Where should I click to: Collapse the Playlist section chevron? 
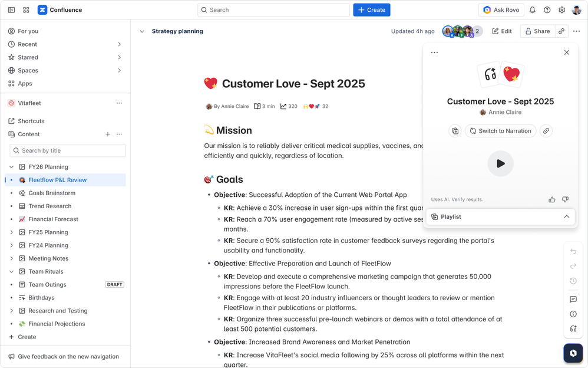[567, 216]
